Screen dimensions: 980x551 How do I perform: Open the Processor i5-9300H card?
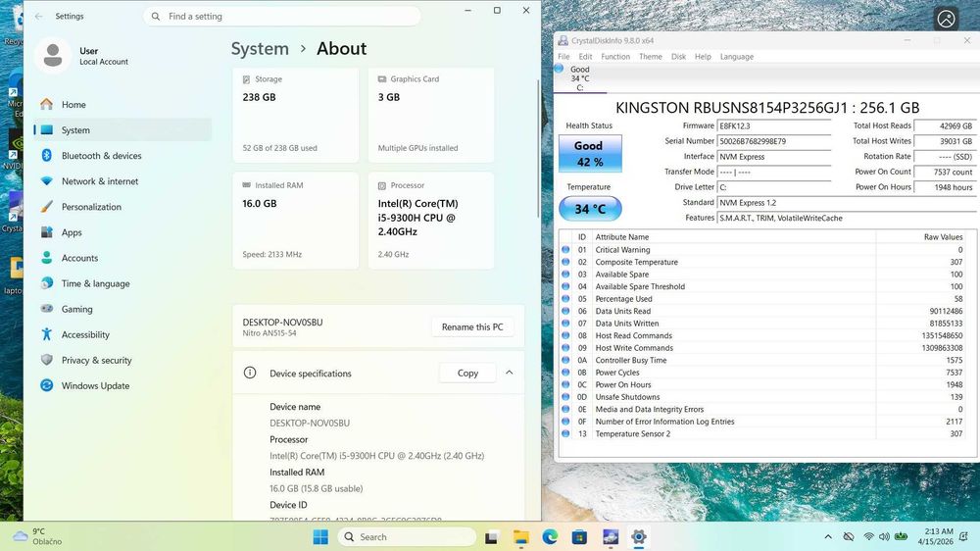click(431, 221)
